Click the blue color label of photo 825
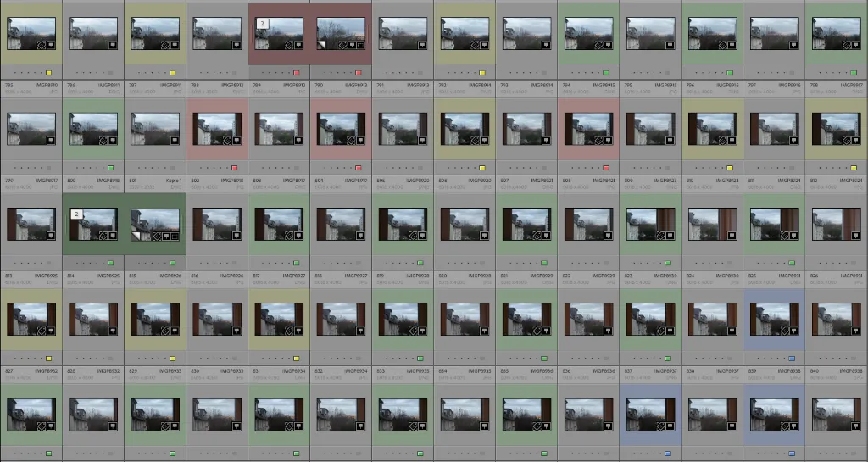Viewport: 868px width, 462px height. [x=793, y=358]
